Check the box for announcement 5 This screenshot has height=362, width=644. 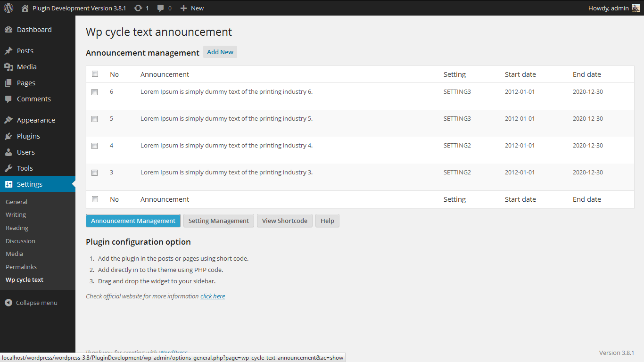pos(95,119)
